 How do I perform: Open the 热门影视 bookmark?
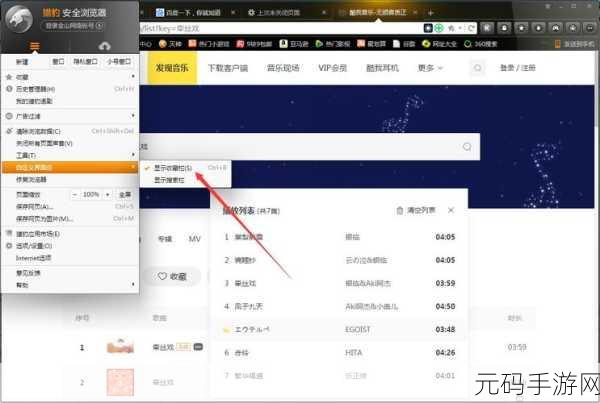pyautogui.click(x=333, y=44)
